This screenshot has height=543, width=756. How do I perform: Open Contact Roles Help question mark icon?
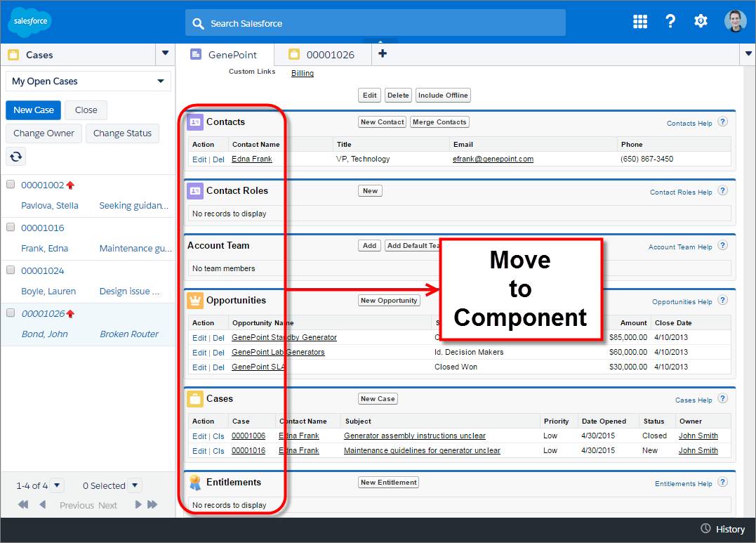(x=722, y=190)
